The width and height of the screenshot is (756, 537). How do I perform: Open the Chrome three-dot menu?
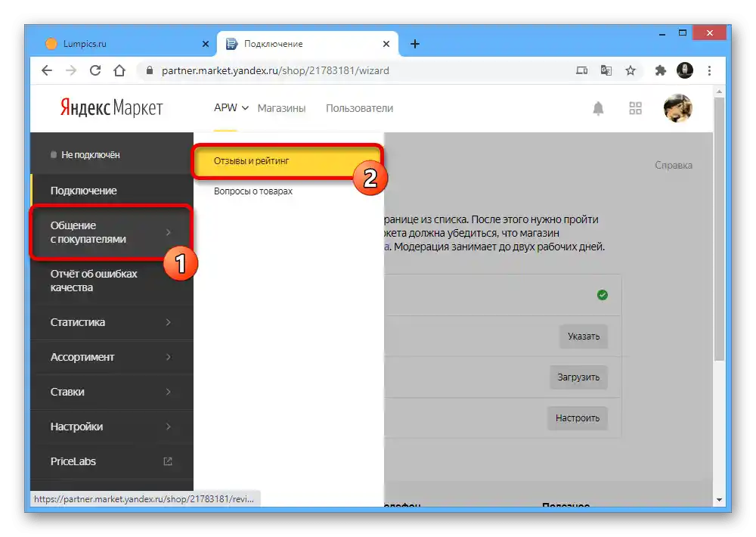coord(709,70)
